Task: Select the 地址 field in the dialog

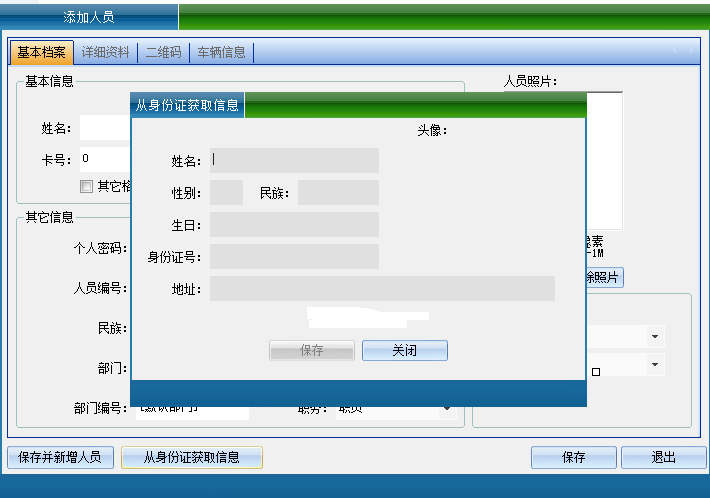Action: pyautogui.click(x=381, y=289)
